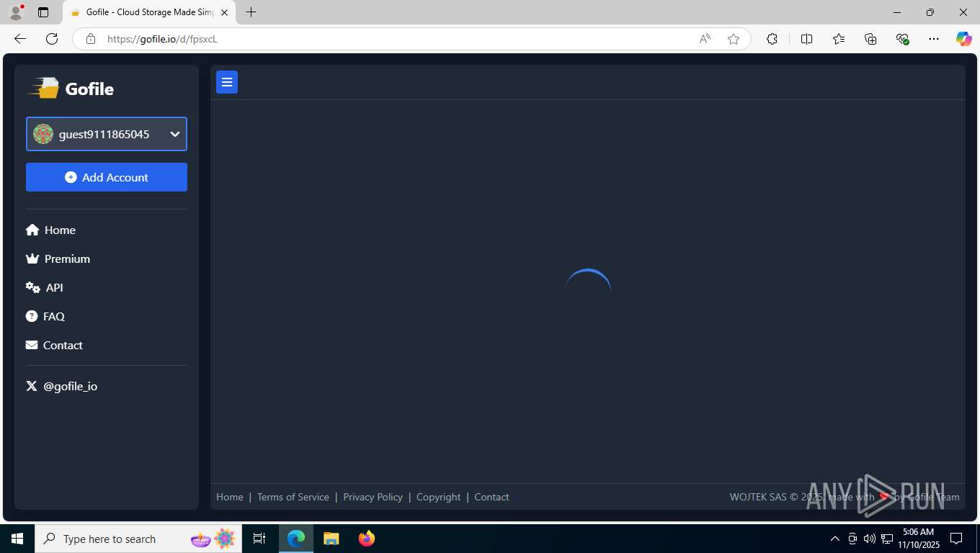Image resolution: width=980 pixels, height=553 pixels.
Task: Click the taskbar search box
Action: pos(138,539)
